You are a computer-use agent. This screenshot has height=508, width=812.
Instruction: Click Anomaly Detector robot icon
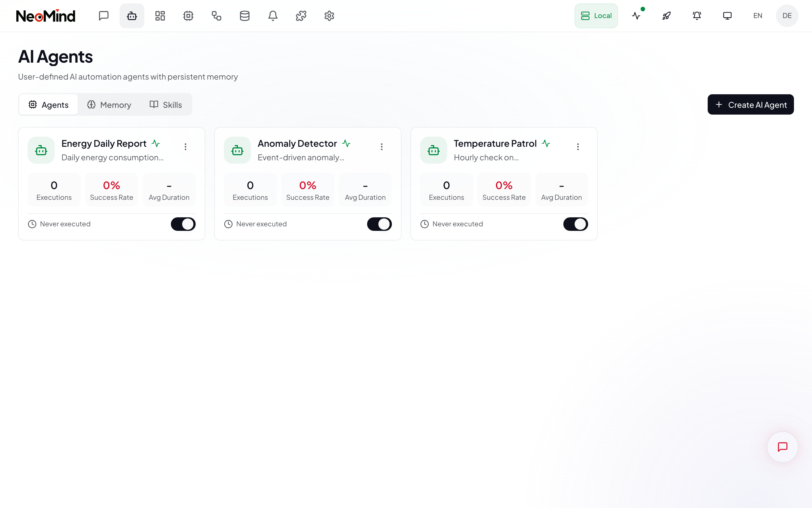238,150
